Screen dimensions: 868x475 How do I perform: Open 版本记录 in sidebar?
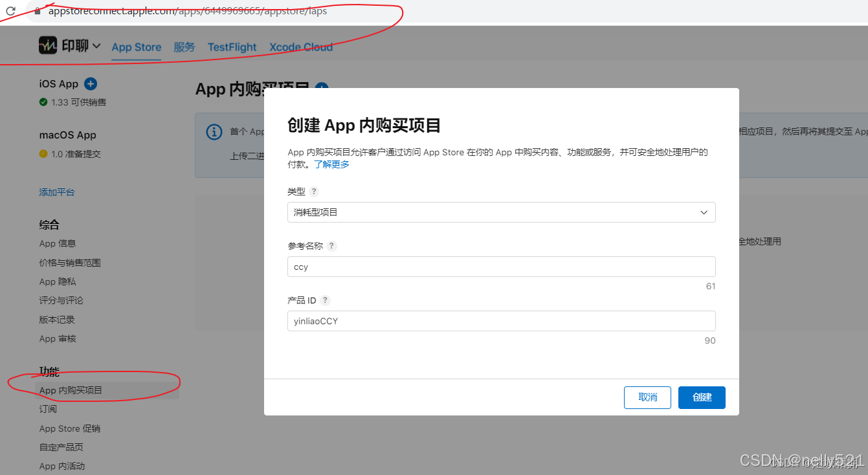57,320
